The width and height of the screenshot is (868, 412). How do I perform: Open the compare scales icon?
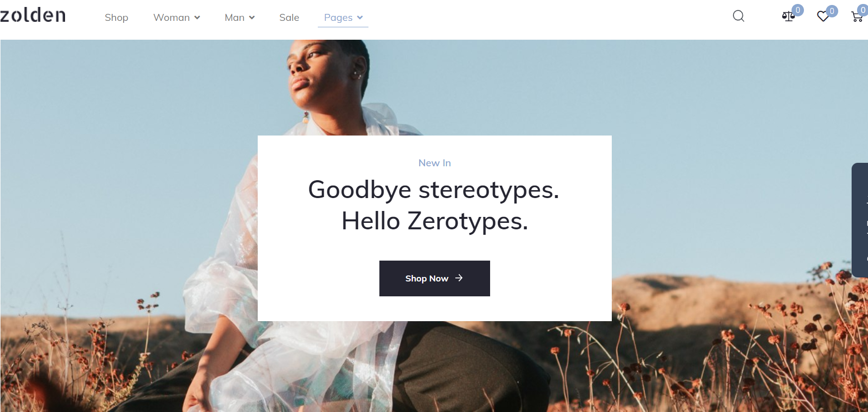pyautogui.click(x=788, y=17)
